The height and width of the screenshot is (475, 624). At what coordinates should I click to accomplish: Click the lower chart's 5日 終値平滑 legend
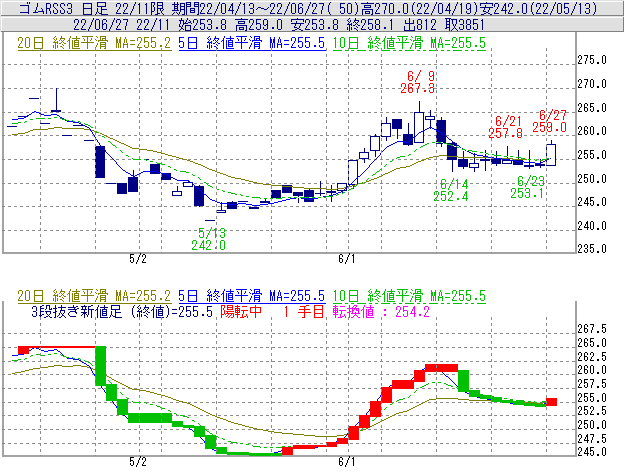(252, 296)
